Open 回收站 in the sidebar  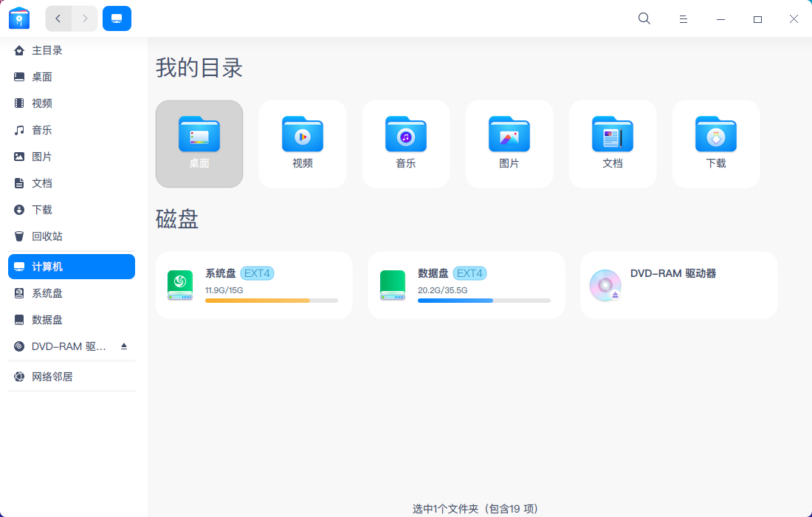(x=72, y=236)
